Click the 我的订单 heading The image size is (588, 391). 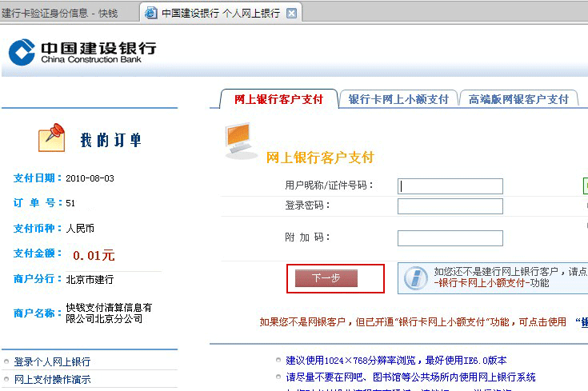point(111,140)
